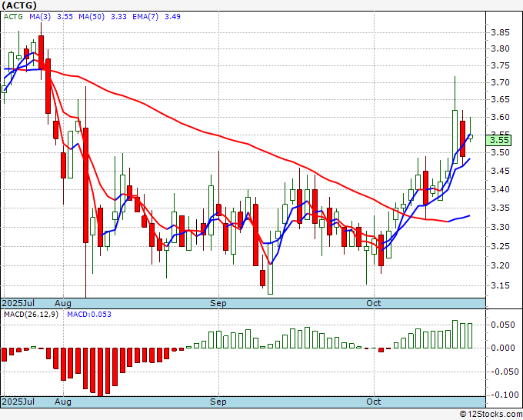This screenshot has height=420, width=523.
Task: Click the (ACTG) chart title
Action: (x=19, y=5)
